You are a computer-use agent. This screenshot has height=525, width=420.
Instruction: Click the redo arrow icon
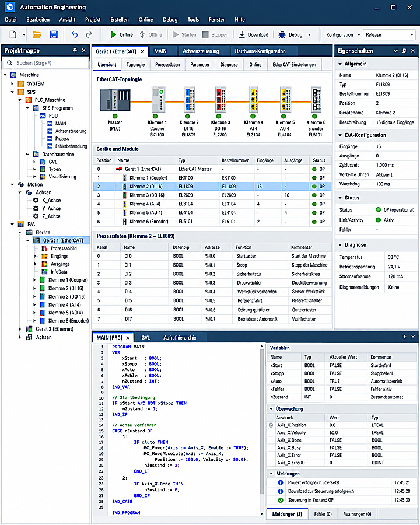(89, 34)
